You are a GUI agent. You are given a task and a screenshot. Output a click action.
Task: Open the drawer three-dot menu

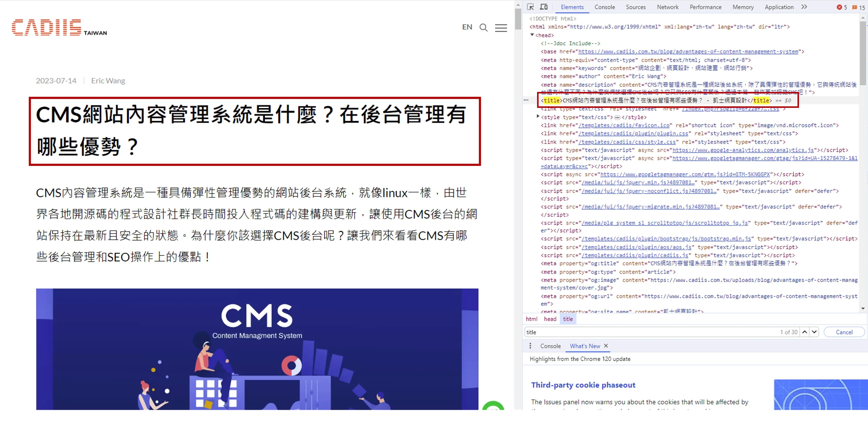tap(530, 346)
